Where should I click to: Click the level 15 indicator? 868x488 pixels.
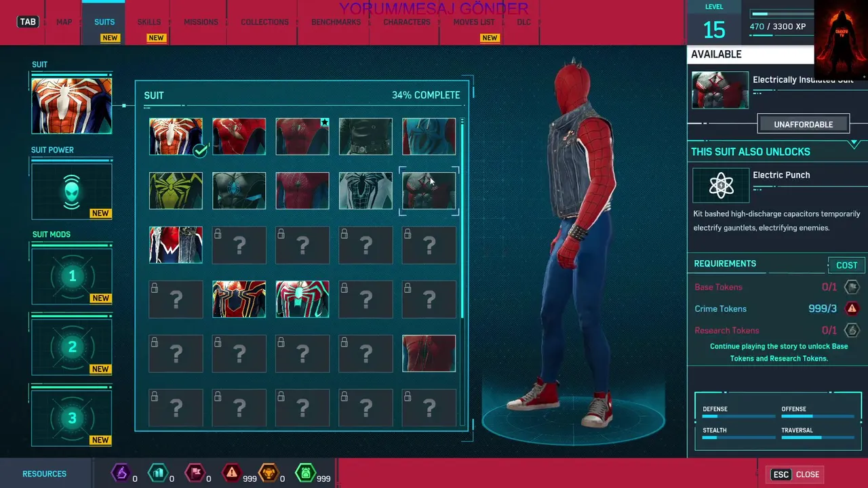click(x=714, y=30)
